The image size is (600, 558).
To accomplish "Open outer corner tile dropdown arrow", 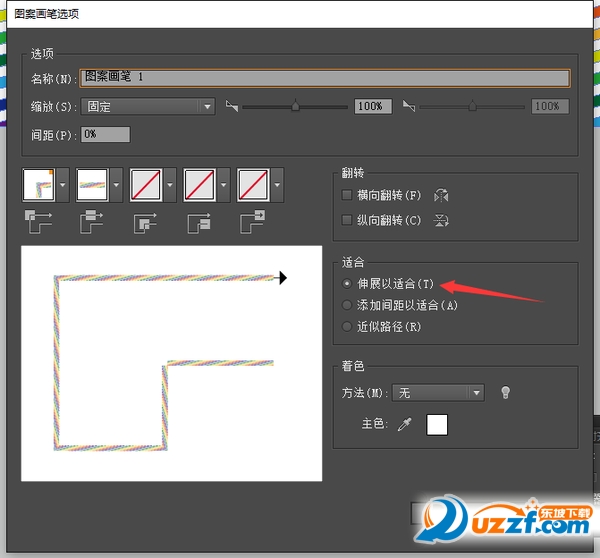I will point(63,185).
